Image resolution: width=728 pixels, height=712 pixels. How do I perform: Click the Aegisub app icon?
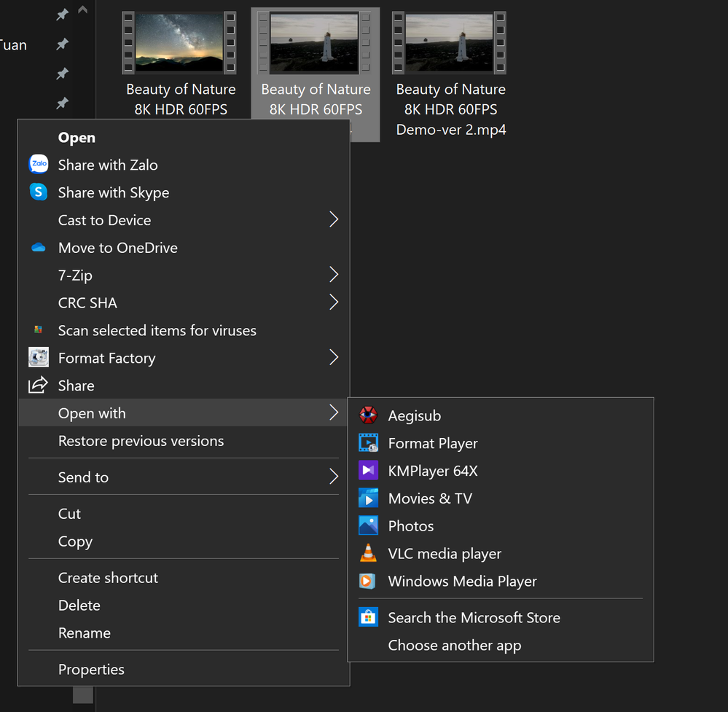pos(368,416)
